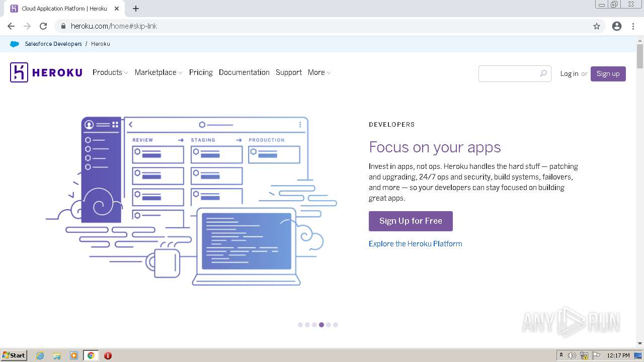Image resolution: width=644 pixels, height=362 pixels.
Task: Click the Salesforce cloud icon
Action: pos(15,44)
